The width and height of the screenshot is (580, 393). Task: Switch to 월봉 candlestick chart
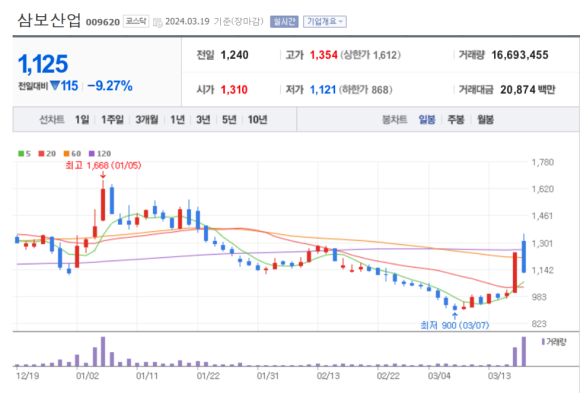(485, 120)
